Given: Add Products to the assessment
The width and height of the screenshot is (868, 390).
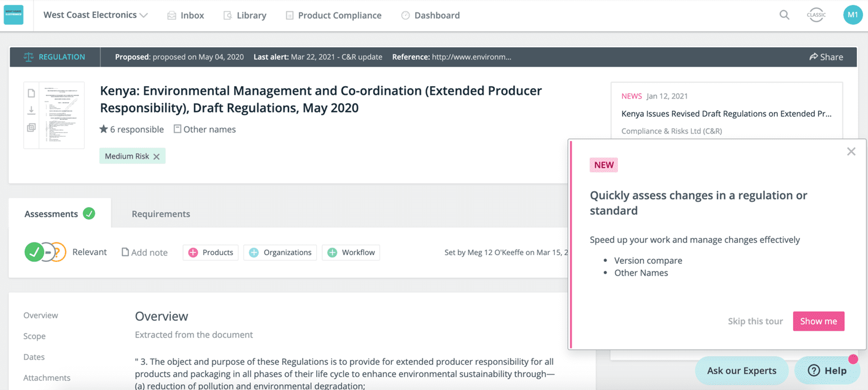Looking at the screenshot, I should 211,252.
